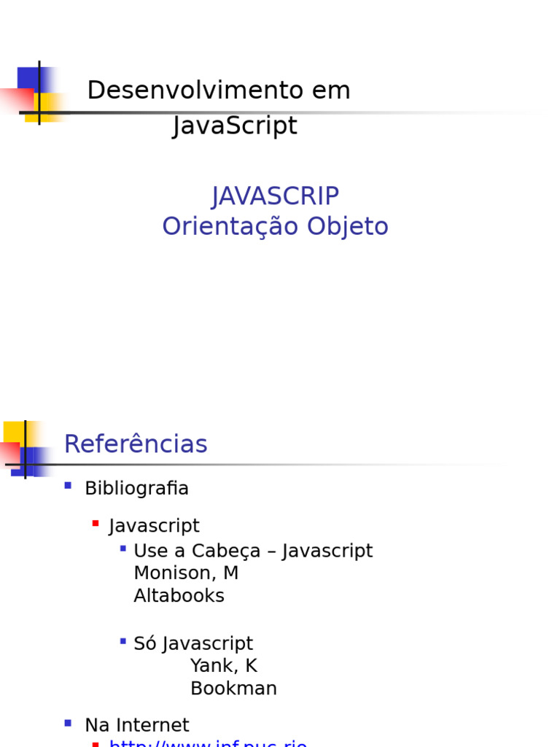Click the red bullet before the URL
Viewport: 560px width, 747px height.
[96, 744]
